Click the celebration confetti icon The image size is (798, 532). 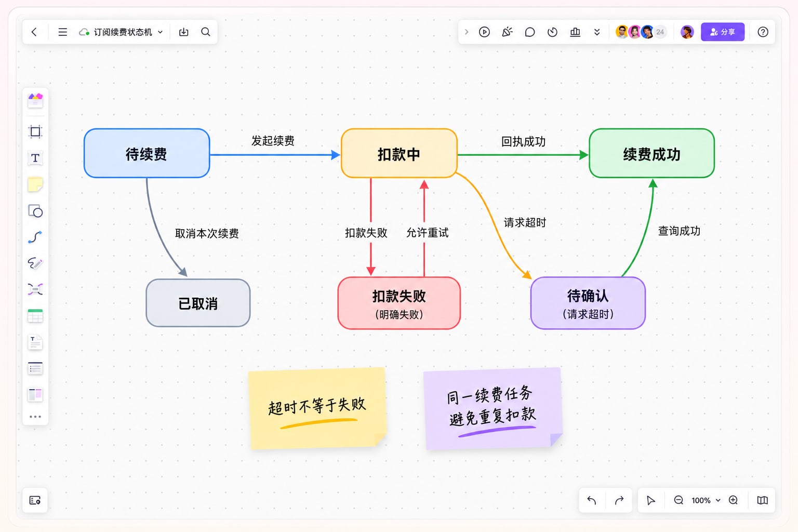[x=507, y=32]
